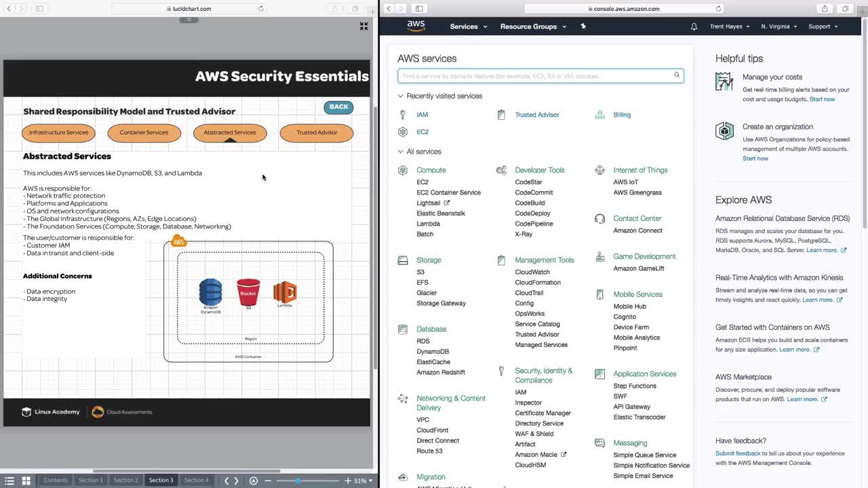The height and width of the screenshot is (488, 868).
Task: Switch to the Section 4 tab
Action: pyautogui.click(x=196, y=480)
